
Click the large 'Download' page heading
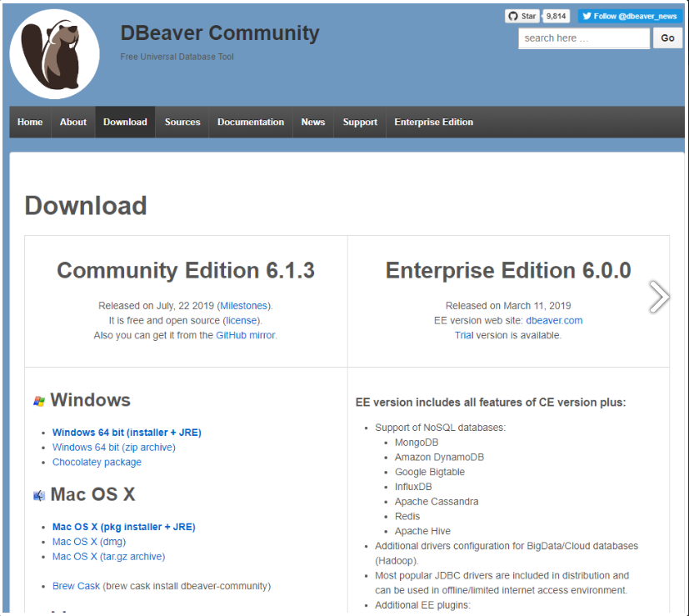[x=86, y=206]
